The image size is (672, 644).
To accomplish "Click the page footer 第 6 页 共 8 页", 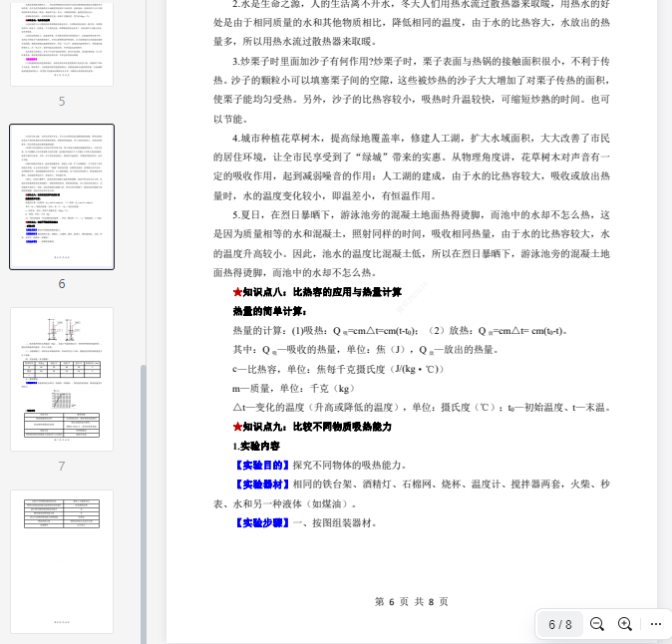I will (411, 601).
